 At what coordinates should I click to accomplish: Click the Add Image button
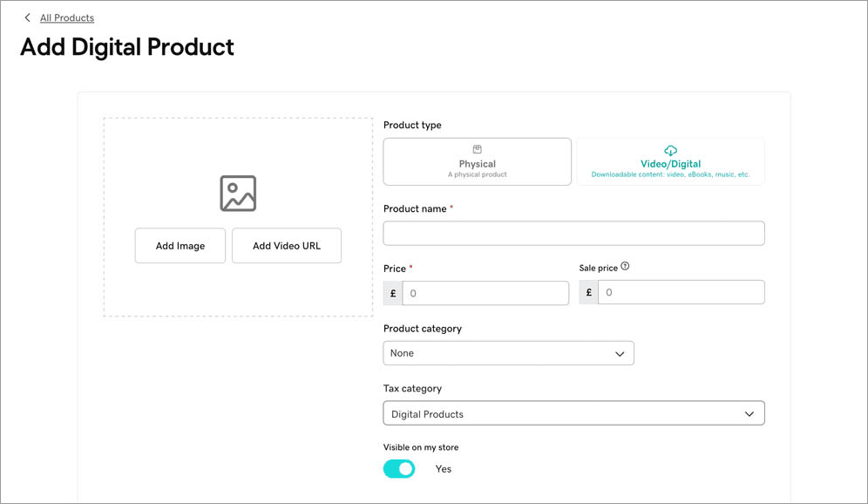click(x=180, y=245)
